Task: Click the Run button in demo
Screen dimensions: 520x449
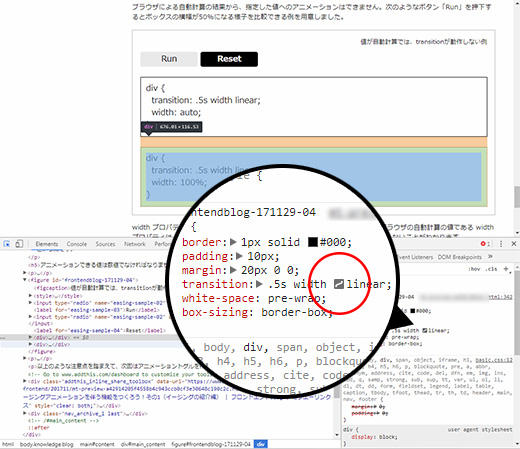Action: (x=169, y=59)
